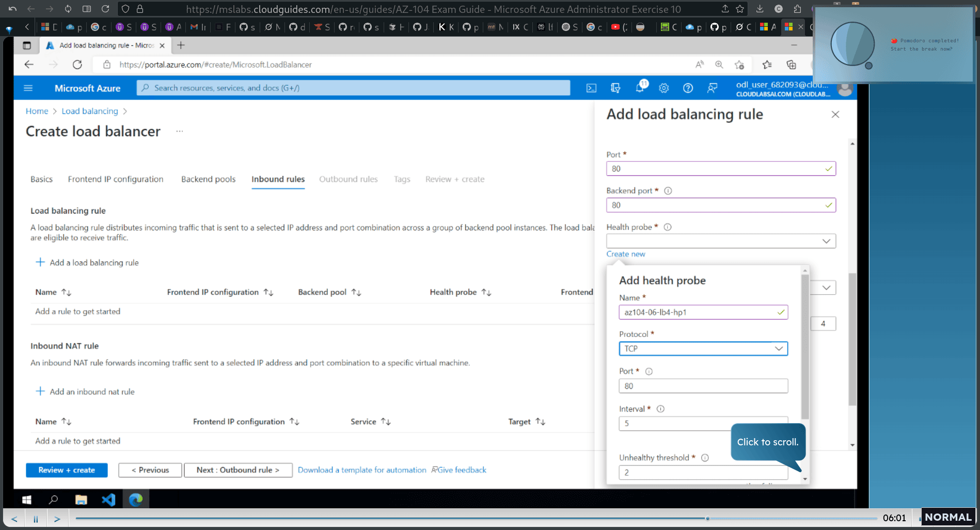Switch to the Basics tab
The image size is (980, 530).
point(41,179)
